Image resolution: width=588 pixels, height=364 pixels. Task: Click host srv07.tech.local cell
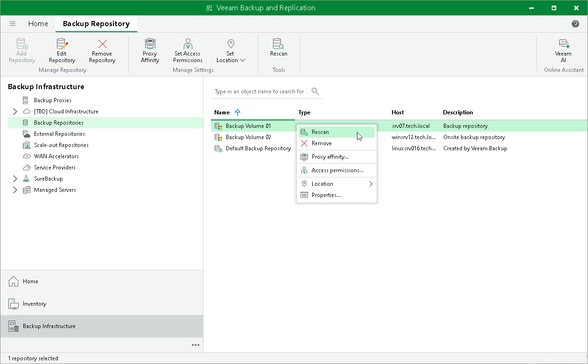pos(411,126)
